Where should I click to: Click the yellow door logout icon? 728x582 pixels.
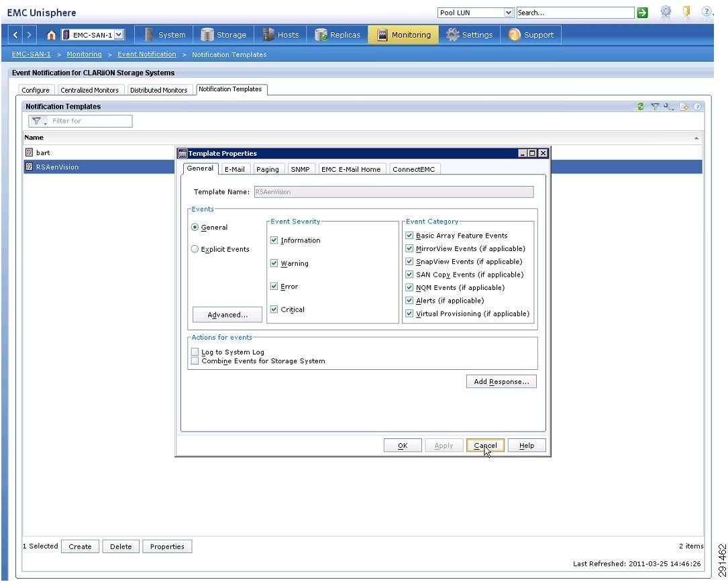[x=686, y=11]
